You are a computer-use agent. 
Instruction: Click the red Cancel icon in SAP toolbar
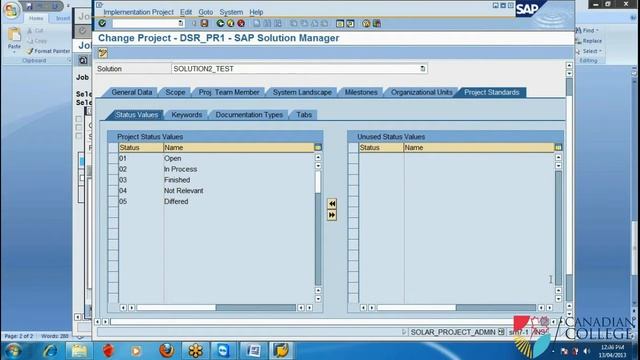click(x=241, y=23)
